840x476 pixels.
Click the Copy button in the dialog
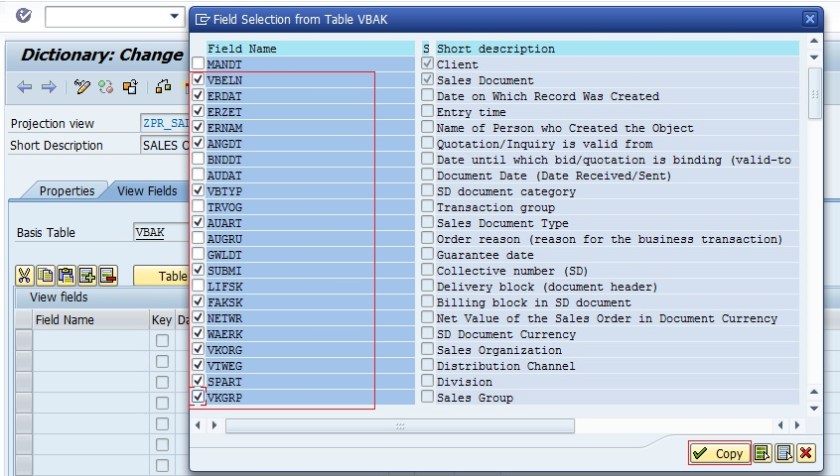(720, 453)
